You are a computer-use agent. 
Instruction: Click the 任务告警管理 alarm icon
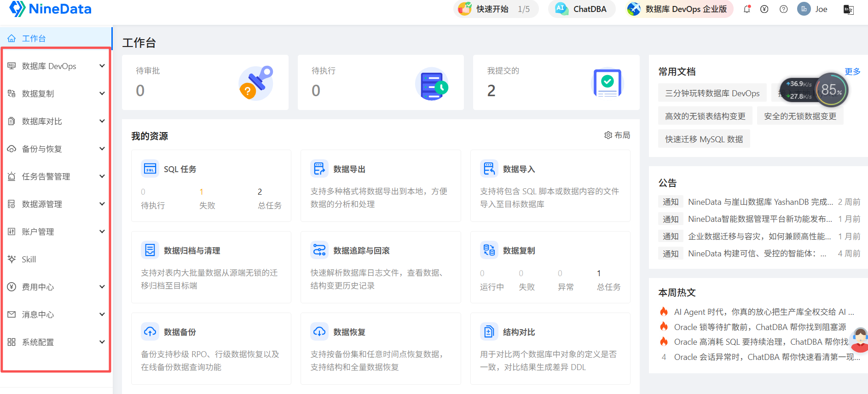tap(12, 176)
